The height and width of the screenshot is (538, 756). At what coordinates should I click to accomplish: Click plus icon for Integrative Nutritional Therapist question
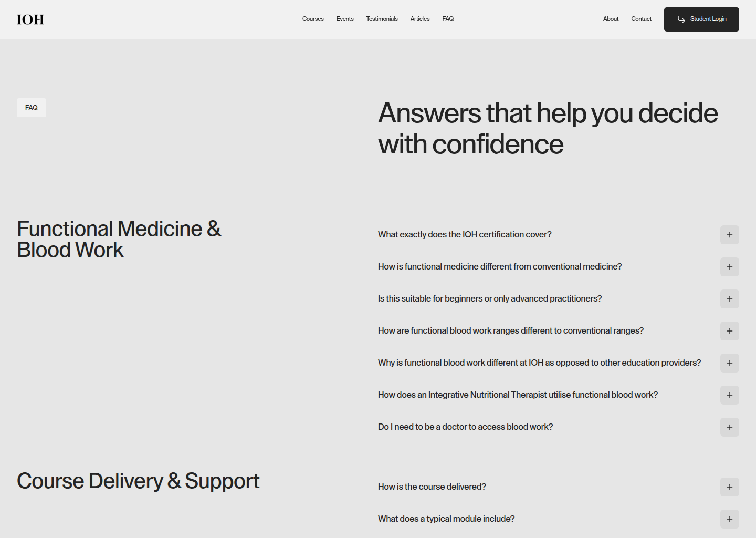coord(729,395)
